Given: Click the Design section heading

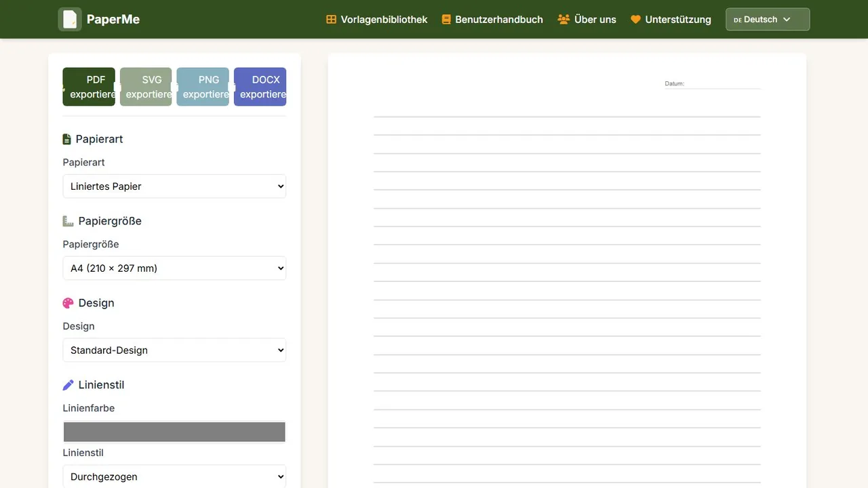Looking at the screenshot, I should click(x=96, y=303).
